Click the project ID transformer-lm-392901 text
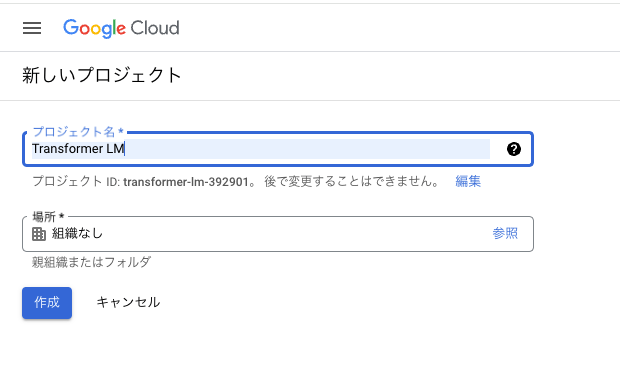Image resolution: width=620 pixels, height=390 pixels. [186, 182]
